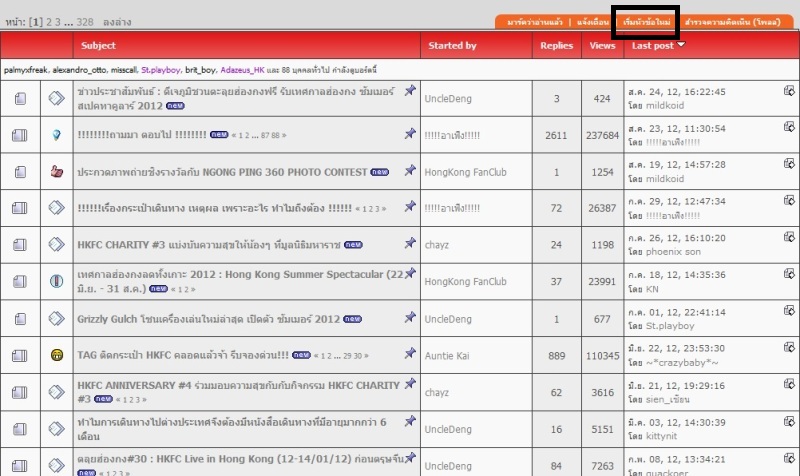800x476 pixels.
Task: Open online user palmyxfreak profile
Action: pos(26,70)
